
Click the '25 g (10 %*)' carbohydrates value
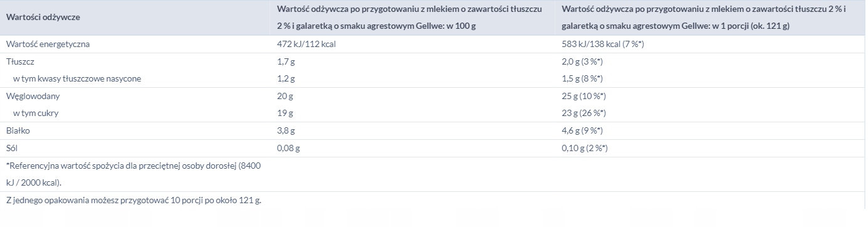pyautogui.click(x=584, y=97)
